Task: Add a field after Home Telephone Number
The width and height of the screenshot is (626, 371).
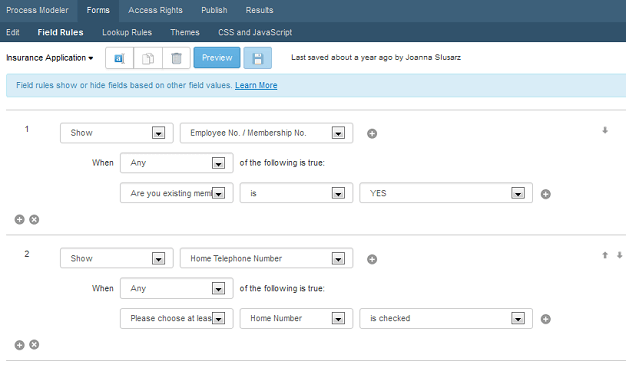Action: coord(372,260)
